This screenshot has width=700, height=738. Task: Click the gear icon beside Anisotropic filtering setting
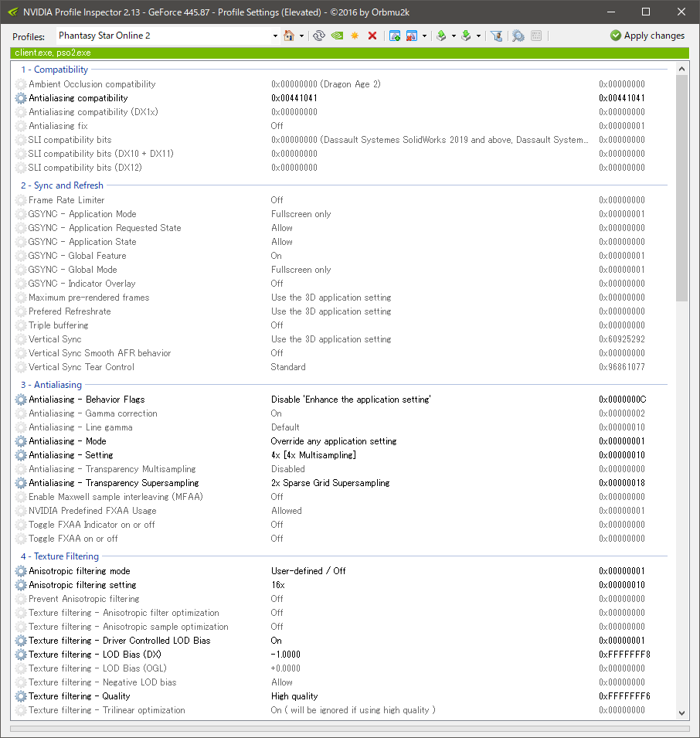(x=21, y=585)
